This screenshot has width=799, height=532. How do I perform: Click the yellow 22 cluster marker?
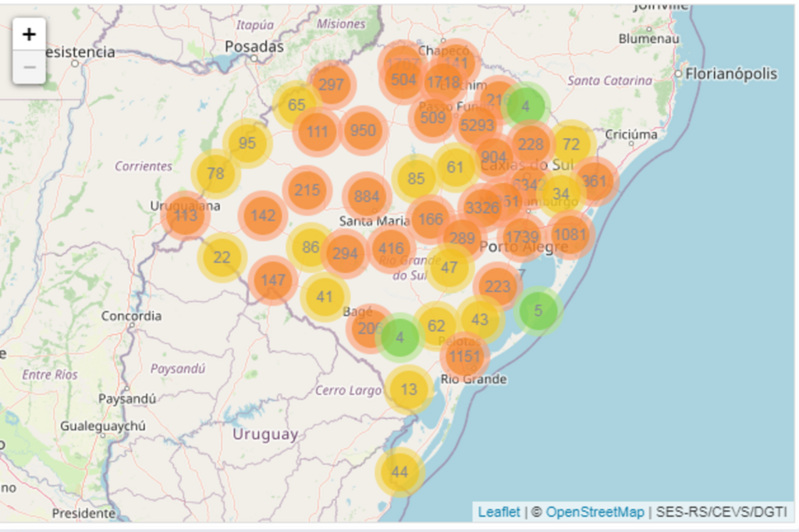pos(222,257)
